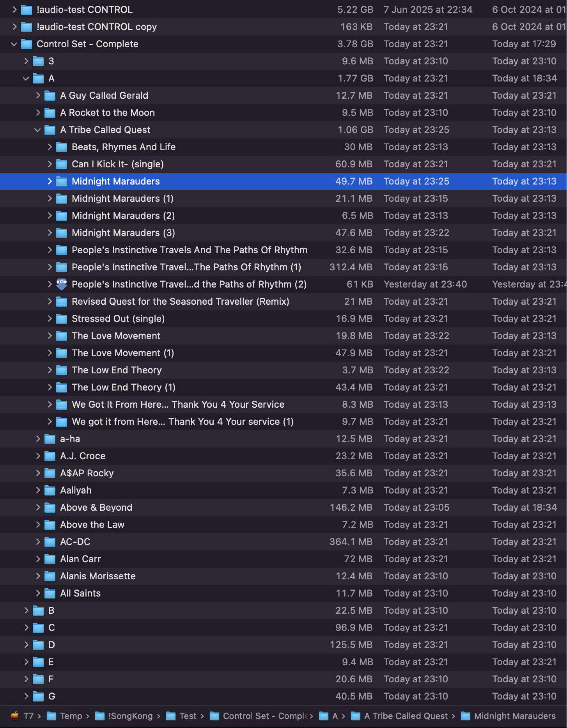Click the Beats, Rhymes And Life folder icon

pyautogui.click(x=62, y=147)
